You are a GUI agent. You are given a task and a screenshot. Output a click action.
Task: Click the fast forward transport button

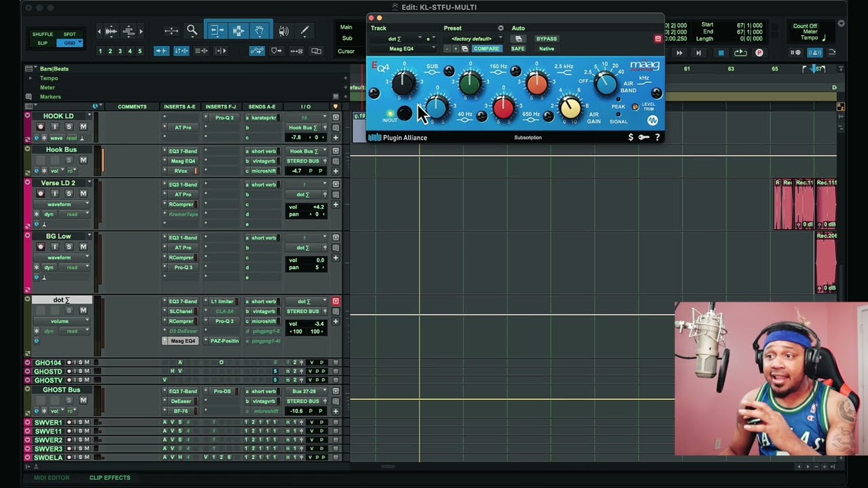pyautogui.click(x=679, y=53)
